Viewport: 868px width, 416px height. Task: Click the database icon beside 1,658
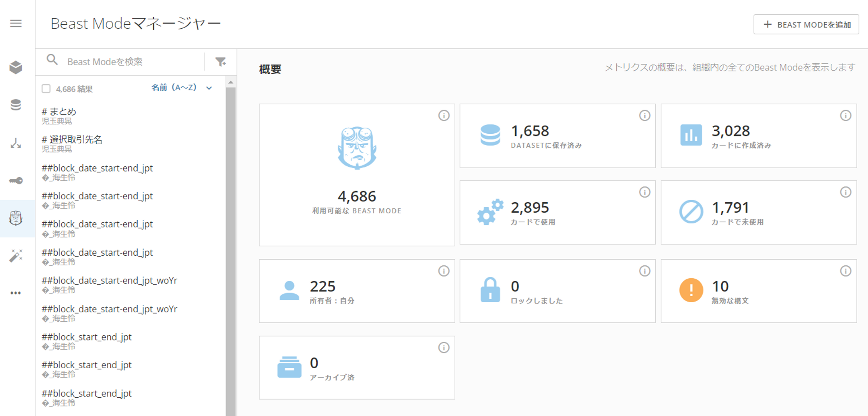(x=490, y=135)
